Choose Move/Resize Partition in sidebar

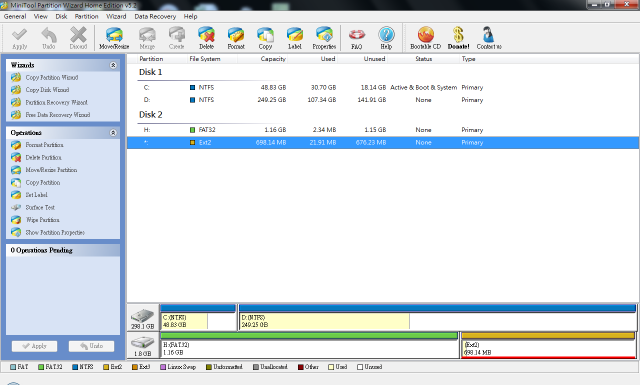click(x=51, y=170)
